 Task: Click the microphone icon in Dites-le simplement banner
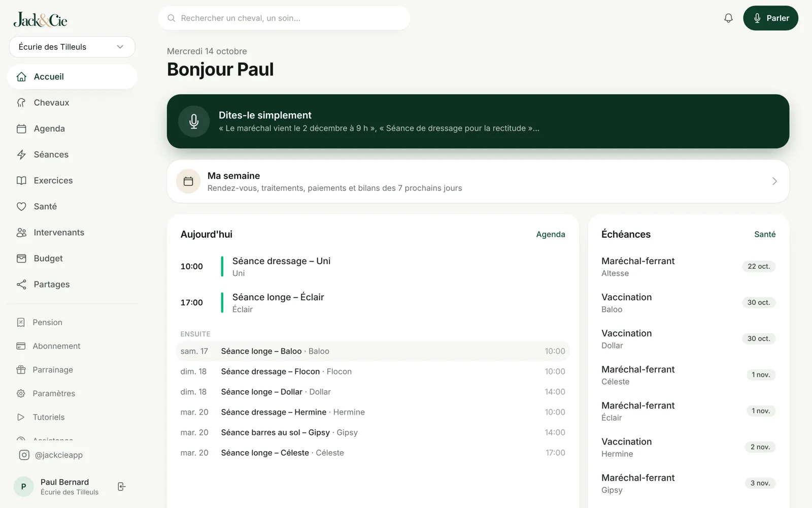pyautogui.click(x=194, y=121)
